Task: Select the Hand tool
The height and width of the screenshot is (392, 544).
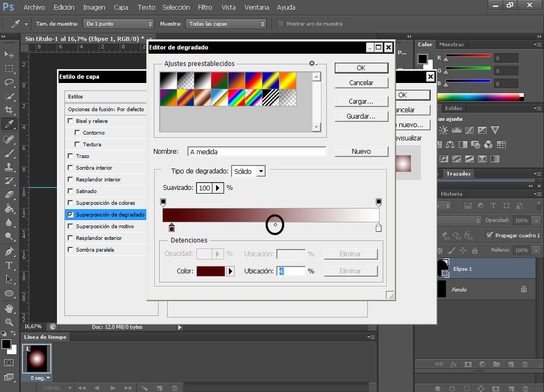Action: tap(9, 308)
